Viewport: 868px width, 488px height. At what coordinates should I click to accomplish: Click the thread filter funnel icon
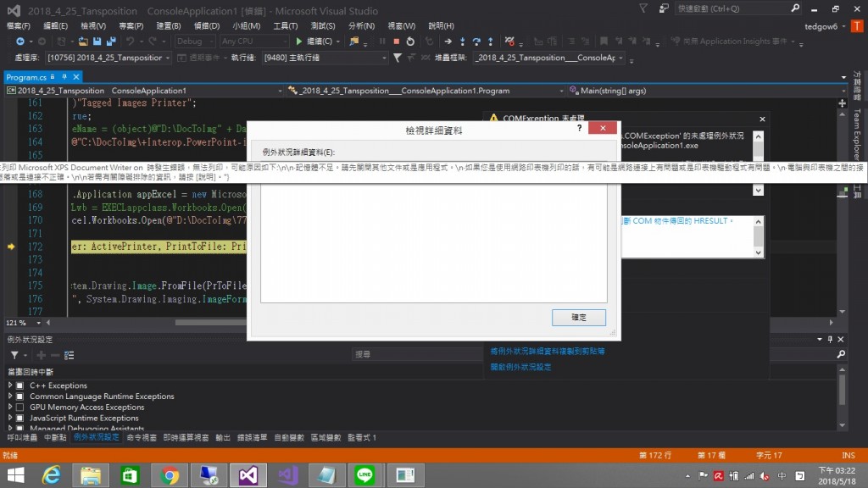tap(398, 58)
